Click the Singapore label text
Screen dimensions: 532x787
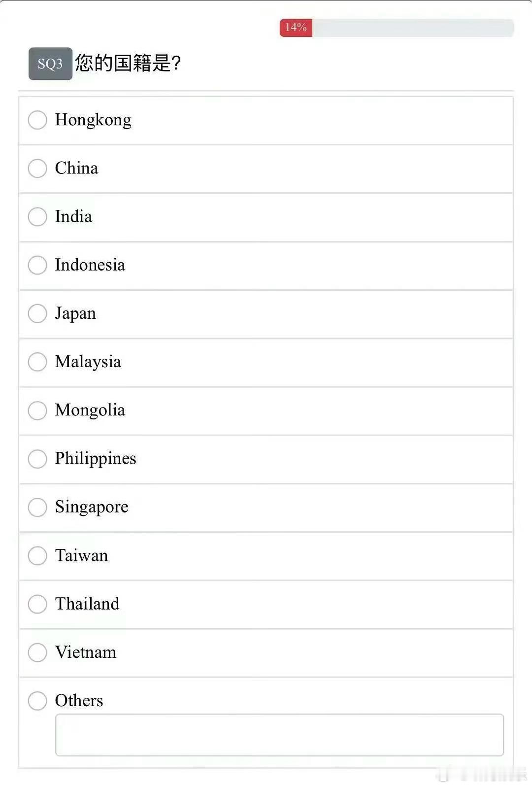[x=92, y=507]
